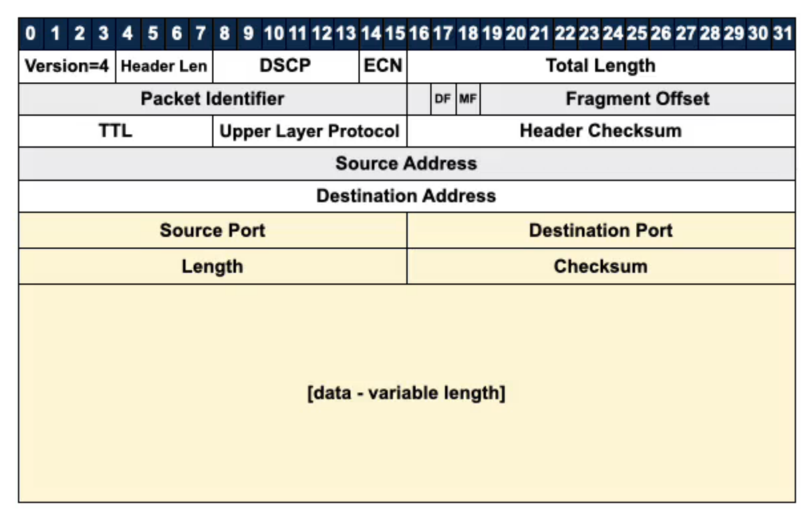
Task: Click the Destination Port field
Action: [601, 231]
